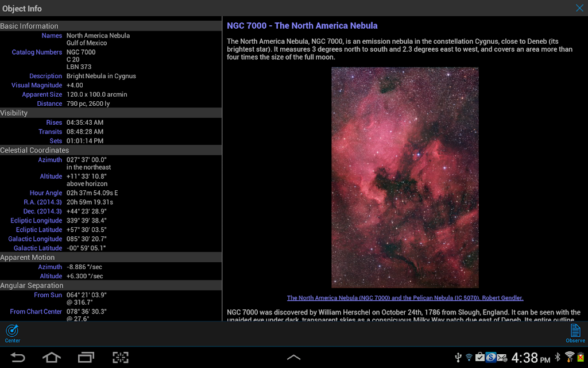Select the Visibility section header
Viewport: 588px width, 368px height.
click(x=111, y=113)
